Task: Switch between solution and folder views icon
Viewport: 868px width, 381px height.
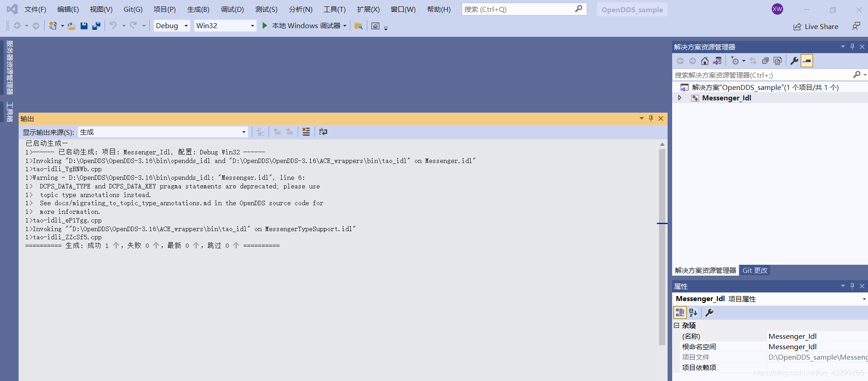Action: pos(717,61)
